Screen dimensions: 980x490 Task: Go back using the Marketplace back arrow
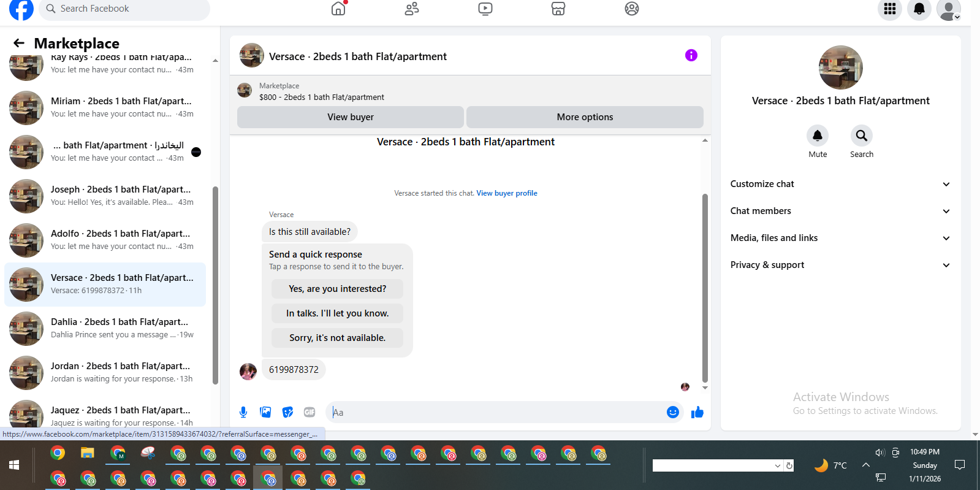pos(19,43)
